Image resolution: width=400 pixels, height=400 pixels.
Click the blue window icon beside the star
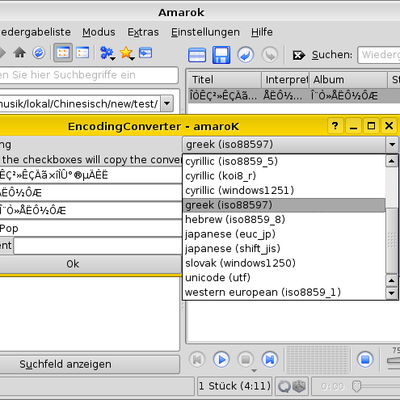[x=145, y=53]
